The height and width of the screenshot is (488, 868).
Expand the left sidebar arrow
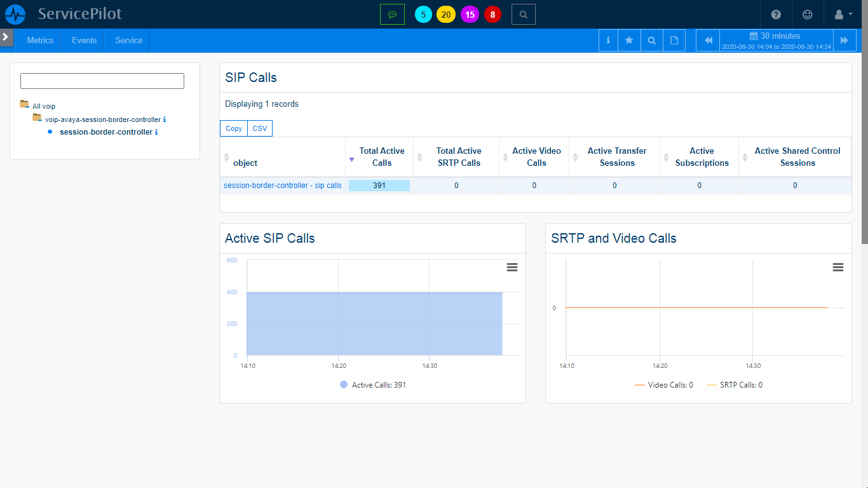click(x=6, y=37)
